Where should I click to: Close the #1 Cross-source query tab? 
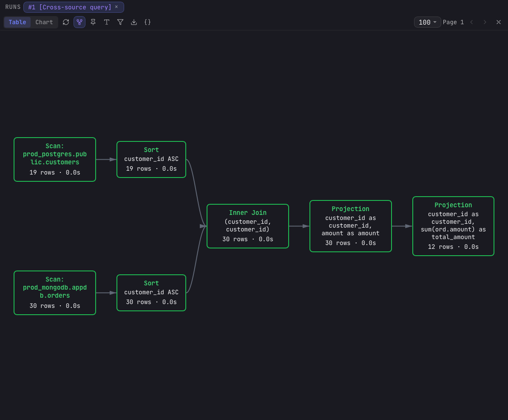pyautogui.click(x=116, y=7)
